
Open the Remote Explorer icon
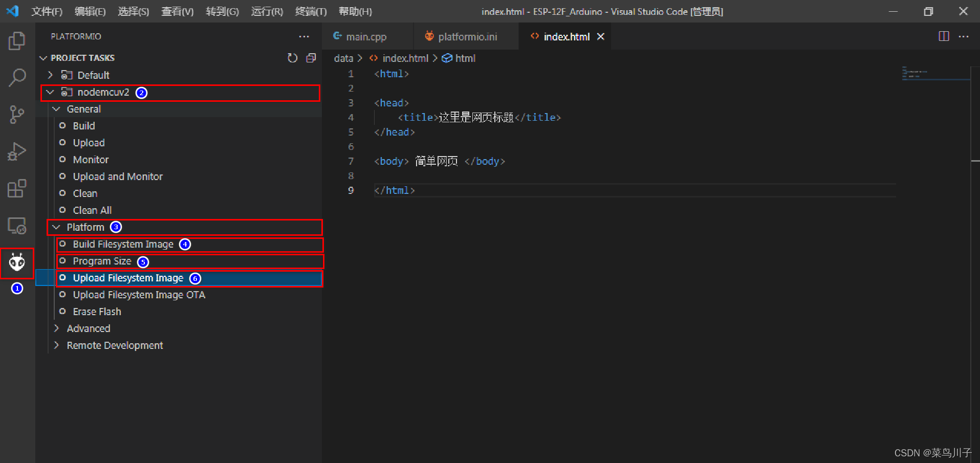pyautogui.click(x=17, y=226)
